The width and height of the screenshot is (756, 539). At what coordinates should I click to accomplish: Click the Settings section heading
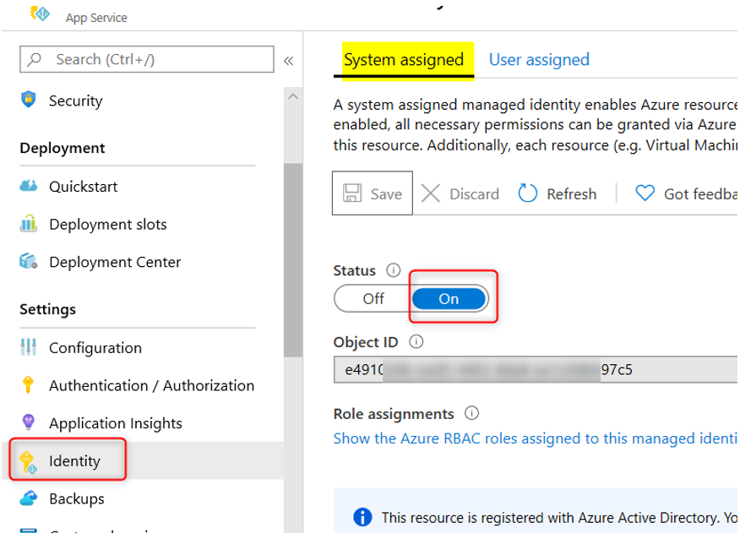click(x=48, y=308)
